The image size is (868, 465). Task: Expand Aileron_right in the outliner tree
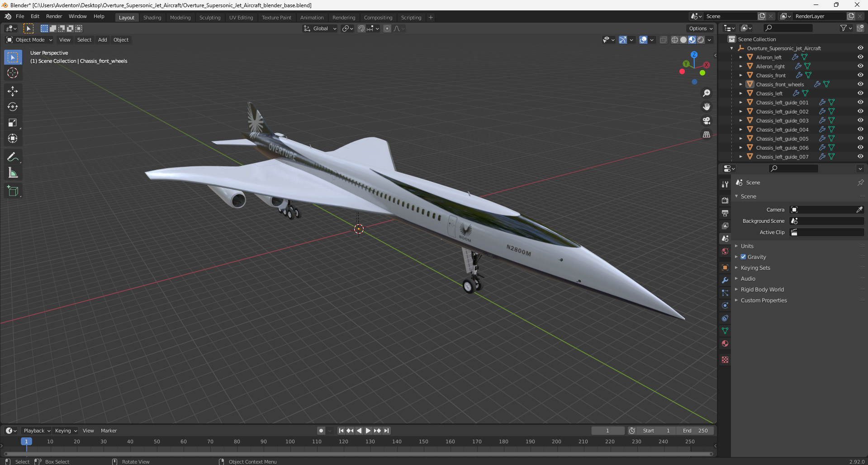pyautogui.click(x=740, y=66)
